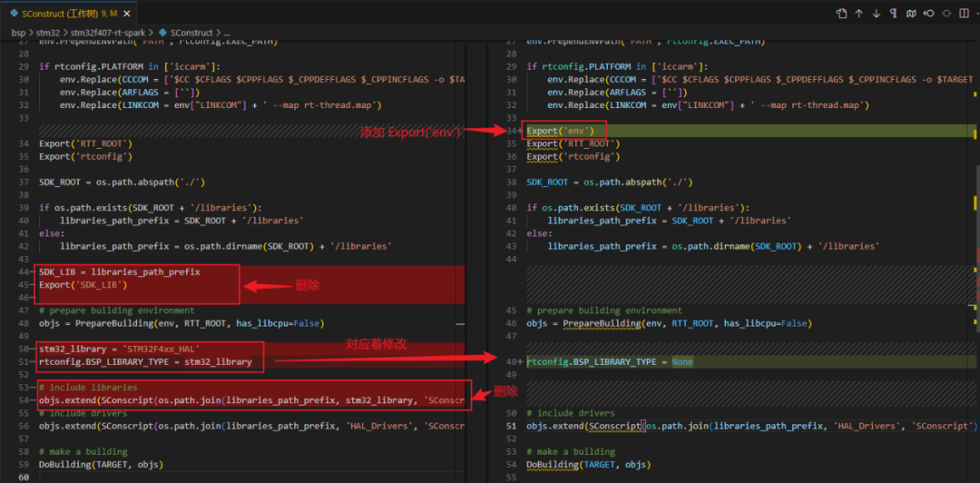Toggle collapse unchanged regions map icon
This screenshot has height=483, width=980.
point(911,13)
